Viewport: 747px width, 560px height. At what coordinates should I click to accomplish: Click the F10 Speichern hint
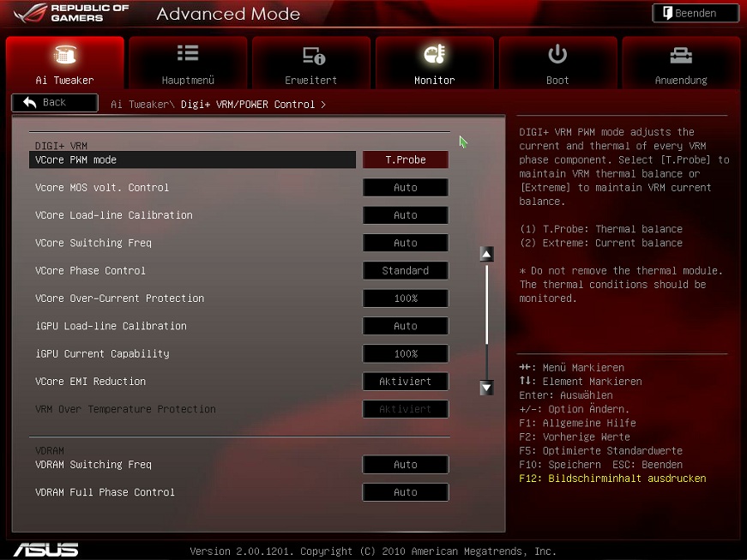pyautogui.click(x=562, y=464)
